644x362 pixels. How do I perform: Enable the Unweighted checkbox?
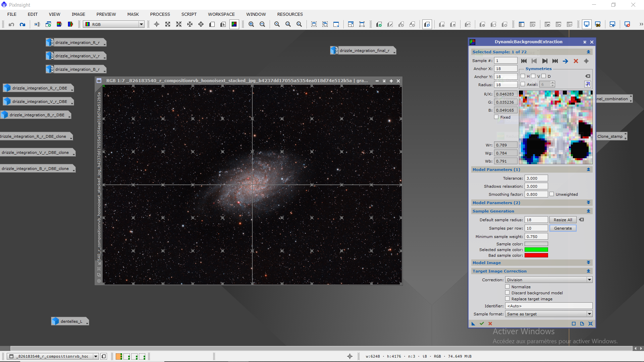pyautogui.click(x=551, y=194)
